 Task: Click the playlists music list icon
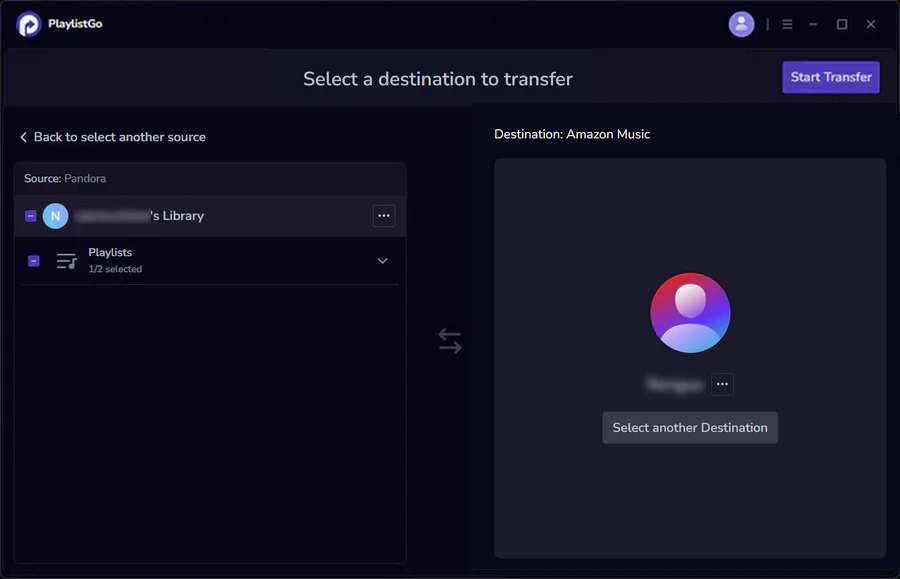pos(67,261)
